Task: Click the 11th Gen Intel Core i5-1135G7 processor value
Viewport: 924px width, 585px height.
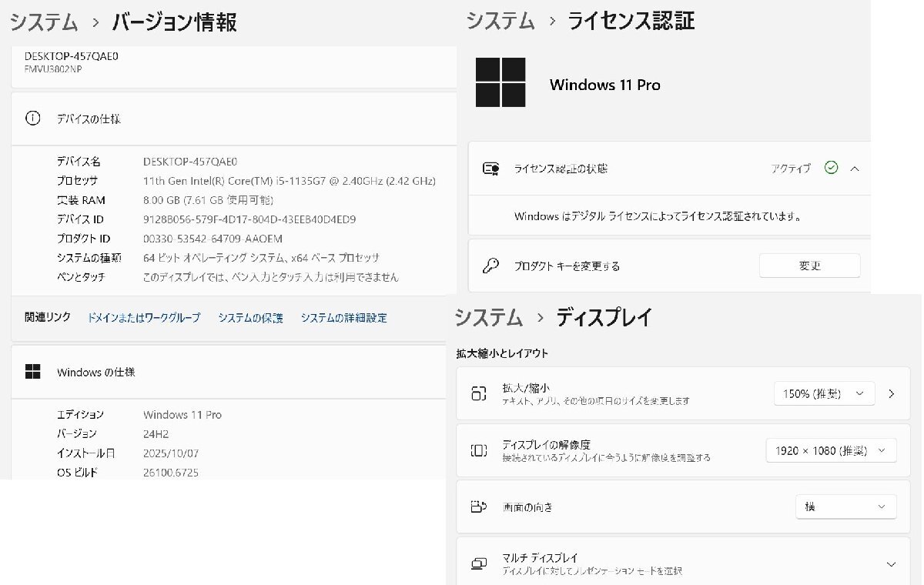Action: point(290,181)
